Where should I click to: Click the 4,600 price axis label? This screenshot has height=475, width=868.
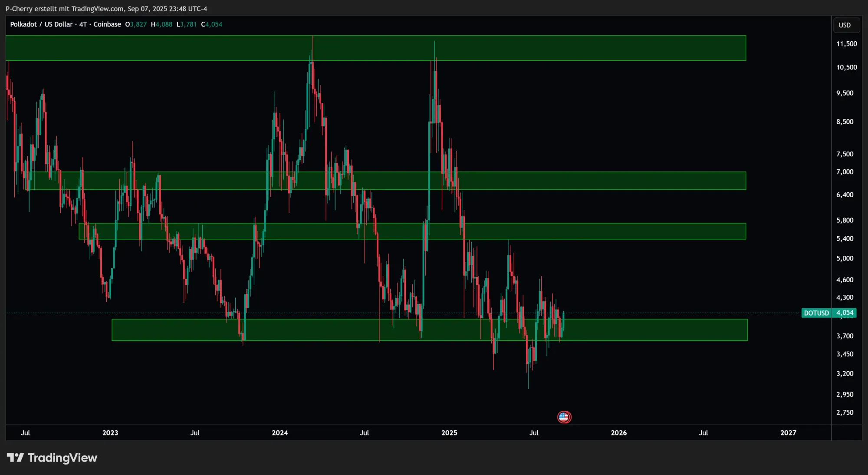tap(845, 280)
